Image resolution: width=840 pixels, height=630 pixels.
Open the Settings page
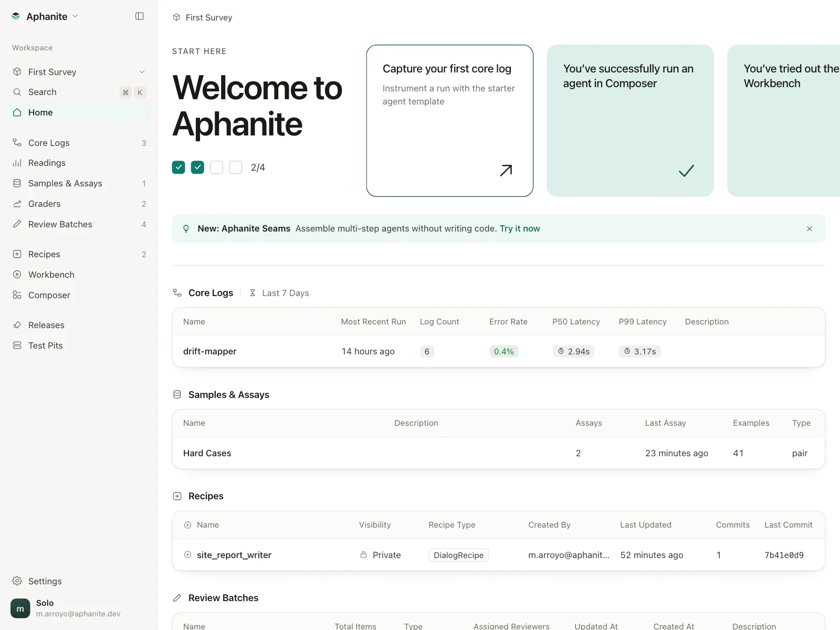pyautogui.click(x=79, y=581)
